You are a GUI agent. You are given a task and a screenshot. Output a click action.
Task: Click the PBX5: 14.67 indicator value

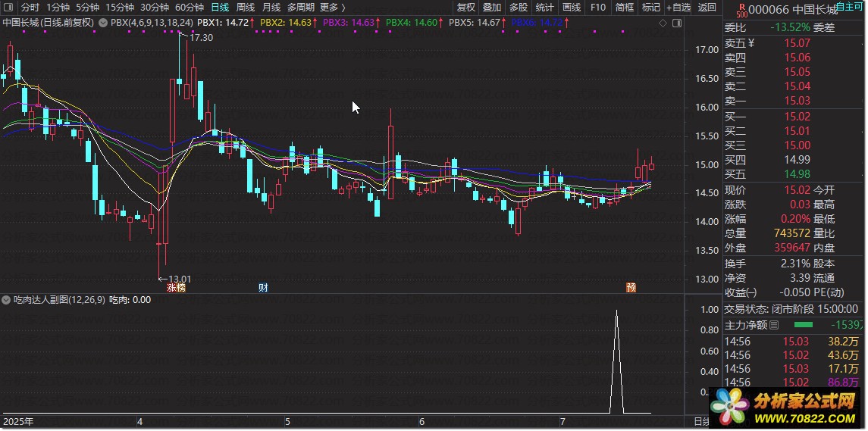[x=475, y=23]
